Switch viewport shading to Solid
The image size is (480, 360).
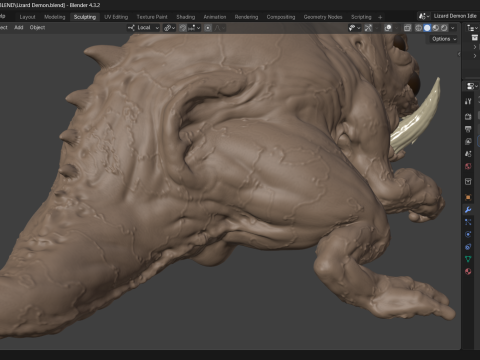click(427, 28)
